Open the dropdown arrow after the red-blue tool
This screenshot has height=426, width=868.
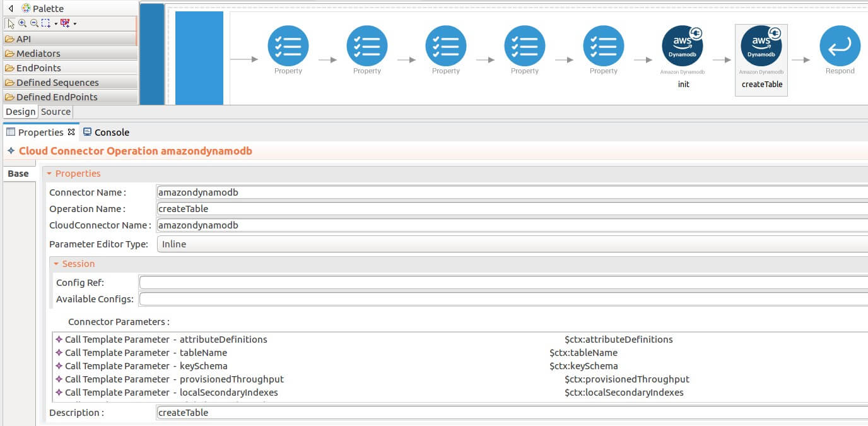(75, 23)
